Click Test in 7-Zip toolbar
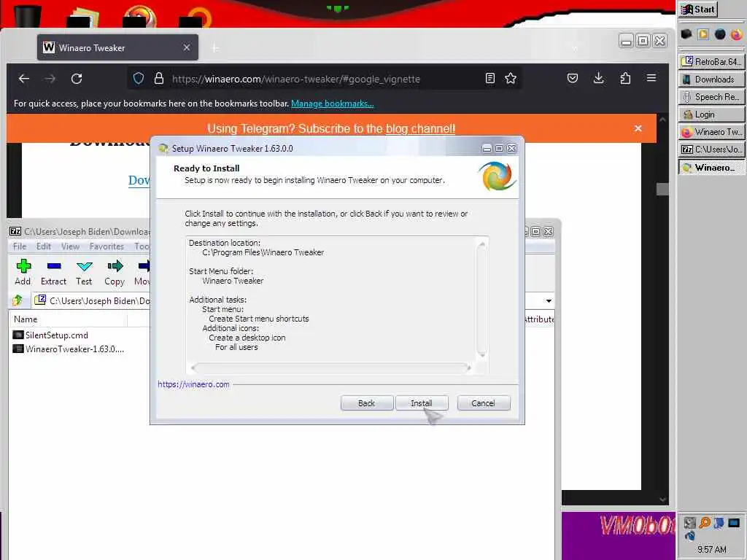Viewport: 747px width, 560px height. pyautogui.click(x=84, y=273)
